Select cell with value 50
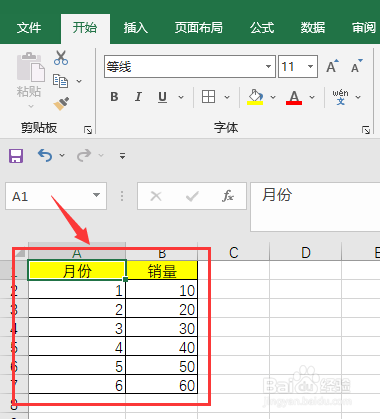Image resolution: width=380 pixels, height=419 pixels. [162, 366]
